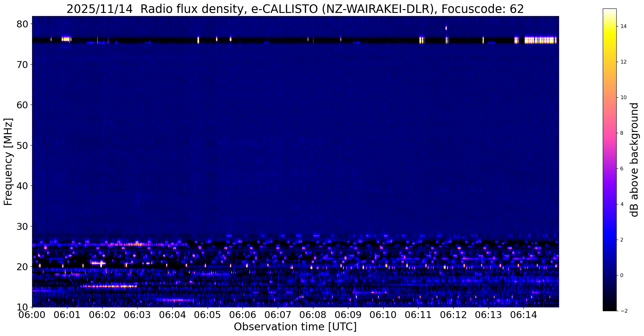Screen dimensions: 644x336
Task: Click the dB above background colorbar label
Action: (x=635, y=160)
